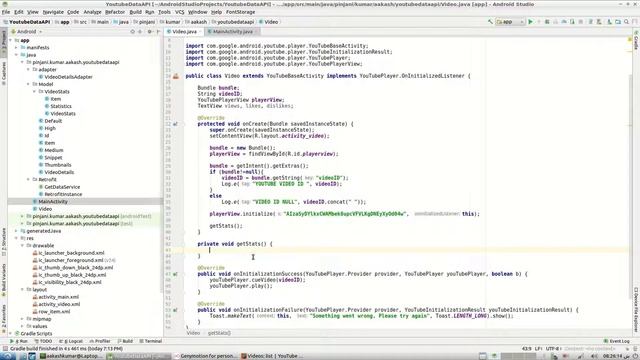Open the Android project view dropdown

27,31
